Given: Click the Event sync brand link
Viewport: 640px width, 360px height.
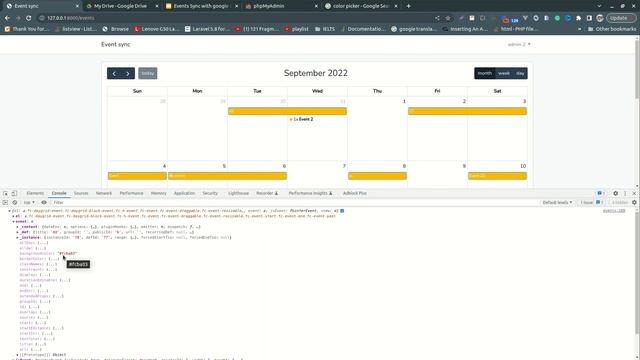Looking at the screenshot, I should (x=116, y=44).
